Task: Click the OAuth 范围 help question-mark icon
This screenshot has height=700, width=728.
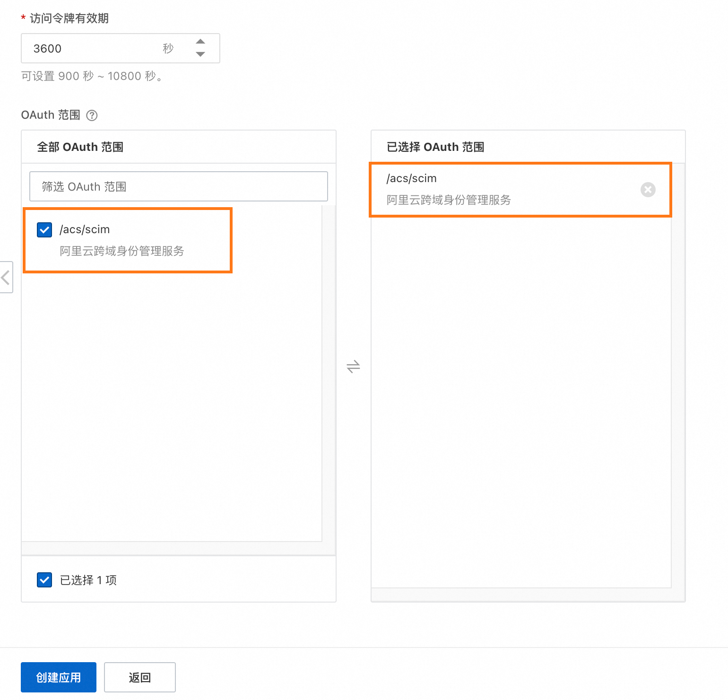Action: [92, 115]
